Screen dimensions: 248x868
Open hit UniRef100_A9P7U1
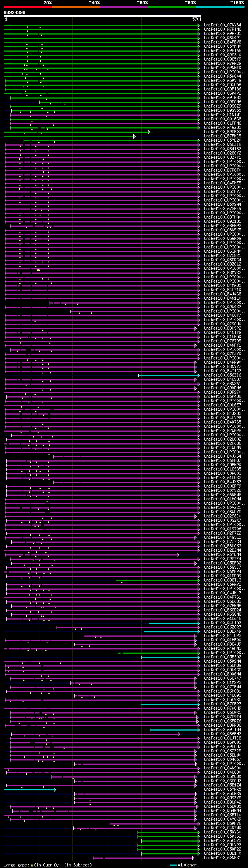click(222, 34)
